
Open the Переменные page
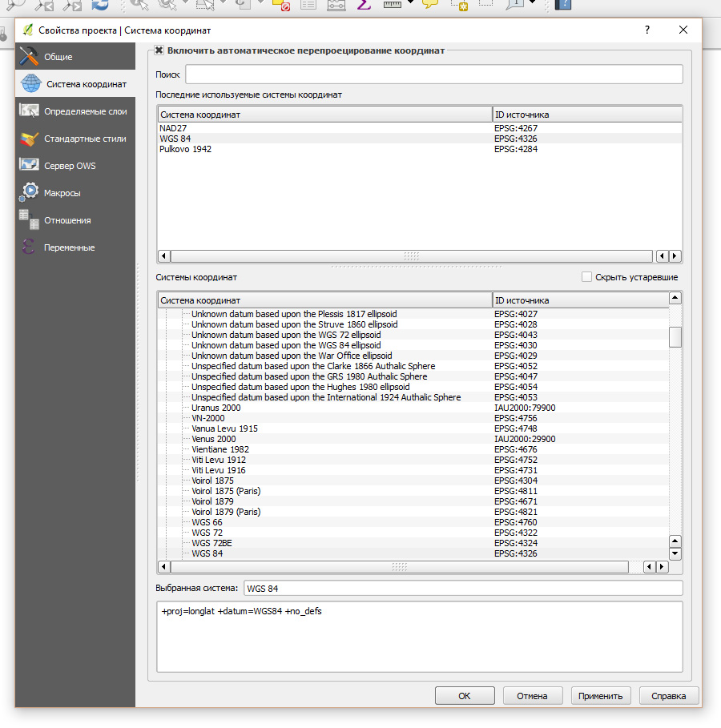[x=75, y=247]
